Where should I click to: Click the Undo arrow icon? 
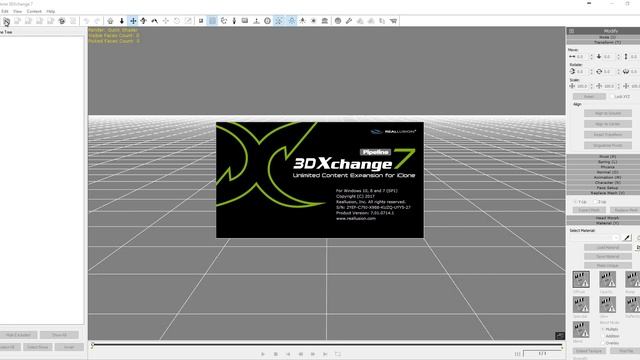(x=86, y=21)
